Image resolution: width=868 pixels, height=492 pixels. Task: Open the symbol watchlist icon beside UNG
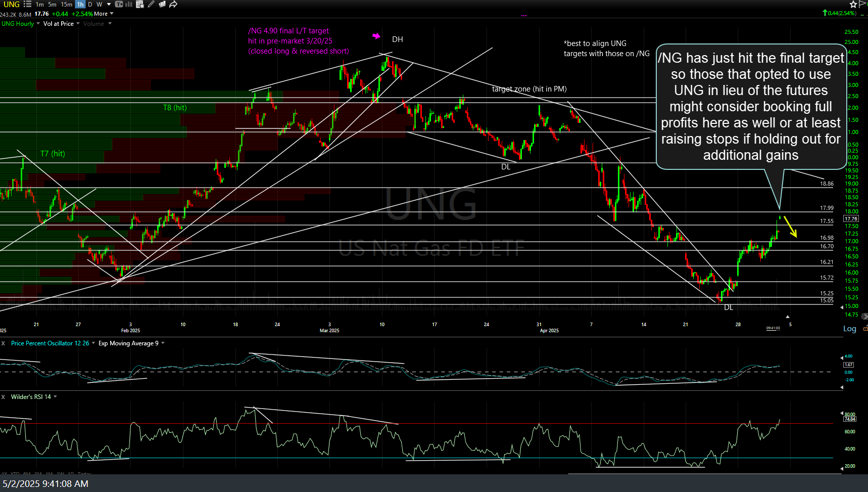[x=27, y=4]
